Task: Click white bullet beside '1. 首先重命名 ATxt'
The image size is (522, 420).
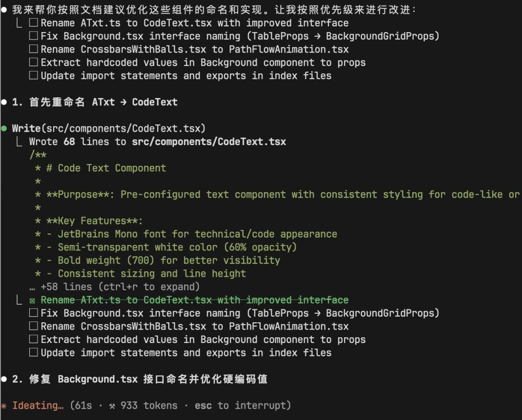Action: click(x=4, y=102)
